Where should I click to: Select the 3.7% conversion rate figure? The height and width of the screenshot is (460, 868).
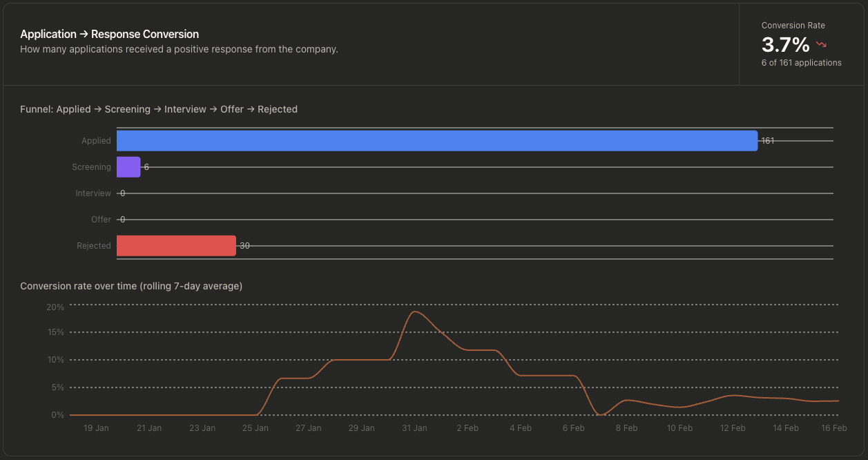(x=785, y=45)
